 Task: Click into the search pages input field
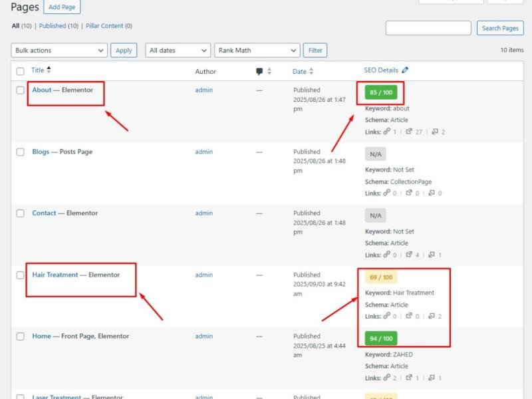click(x=428, y=28)
